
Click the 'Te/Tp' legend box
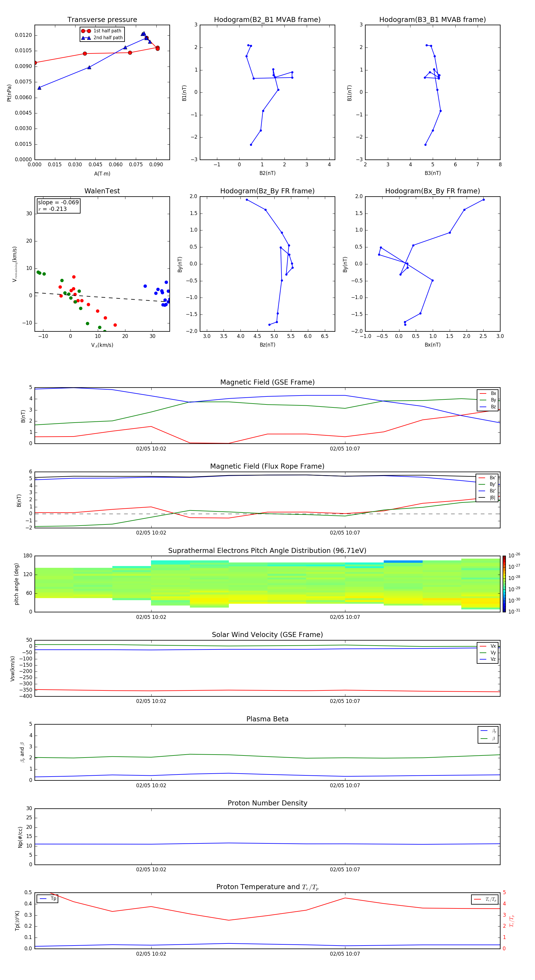[485, 899]
